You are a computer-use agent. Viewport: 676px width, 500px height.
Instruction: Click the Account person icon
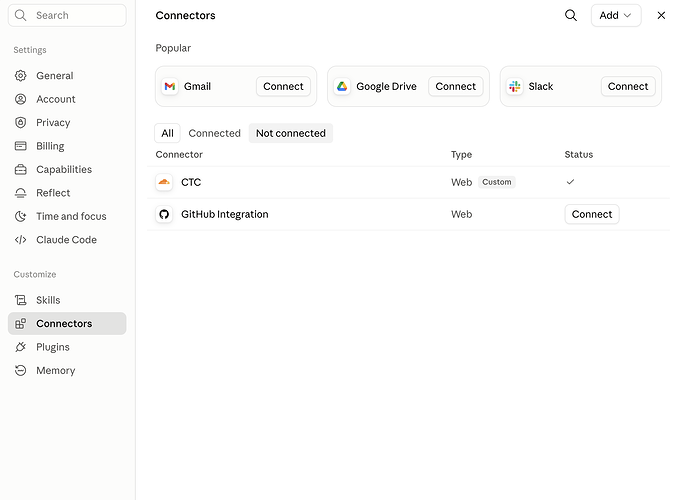pos(20,99)
